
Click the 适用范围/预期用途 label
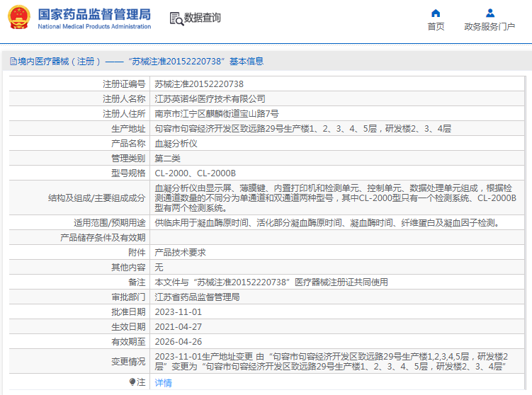pos(110,223)
